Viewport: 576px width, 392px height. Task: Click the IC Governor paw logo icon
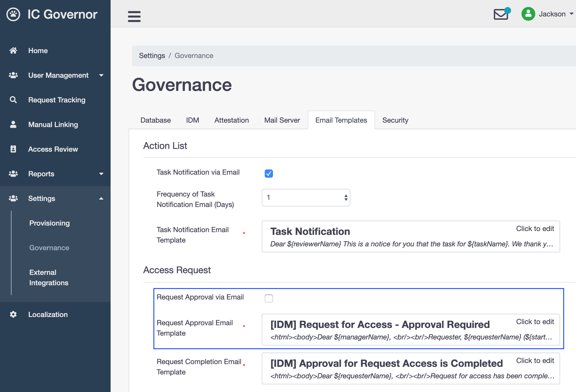[x=13, y=14]
